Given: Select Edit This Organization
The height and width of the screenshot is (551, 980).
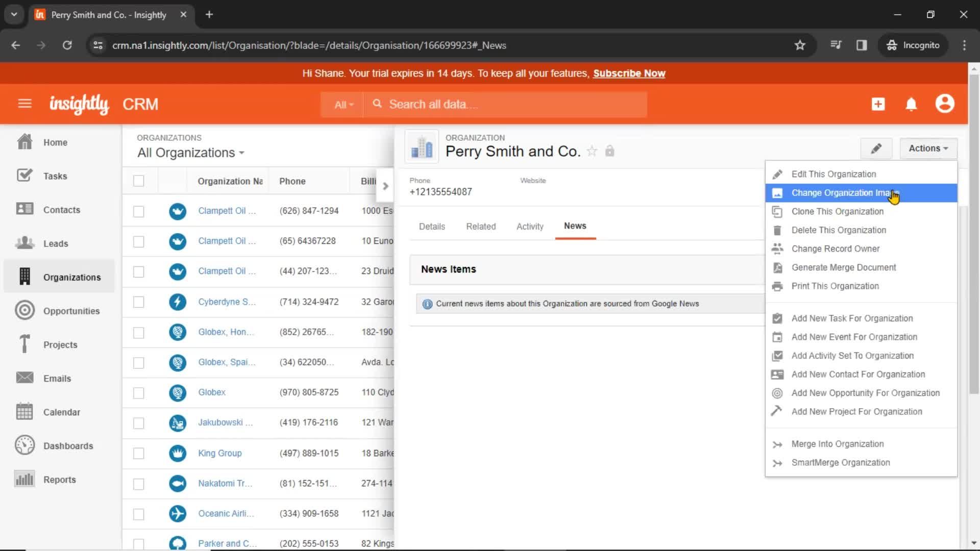Looking at the screenshot, I should (x=861, y=174).
